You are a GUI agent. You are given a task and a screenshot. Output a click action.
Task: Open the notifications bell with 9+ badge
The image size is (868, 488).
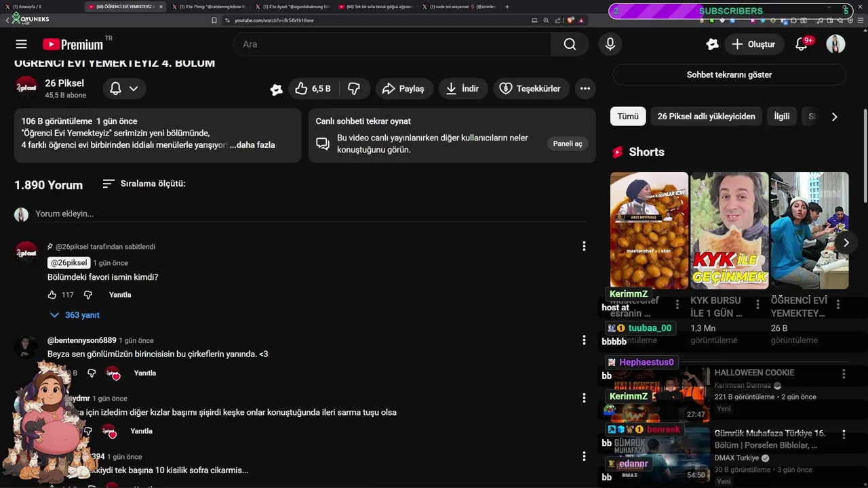click(802, 44)
